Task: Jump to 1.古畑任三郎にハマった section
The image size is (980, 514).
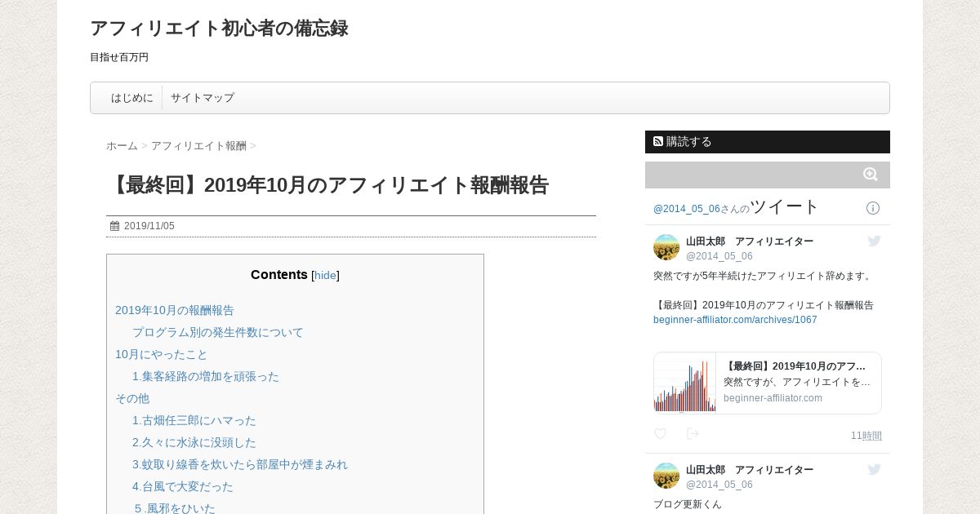Action: click(x=194, y=421)
